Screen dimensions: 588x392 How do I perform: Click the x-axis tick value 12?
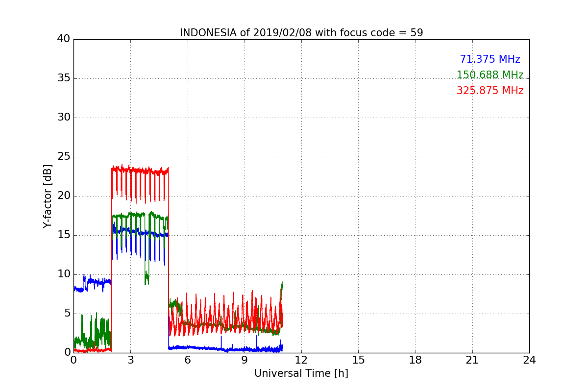tap(301, 360)
